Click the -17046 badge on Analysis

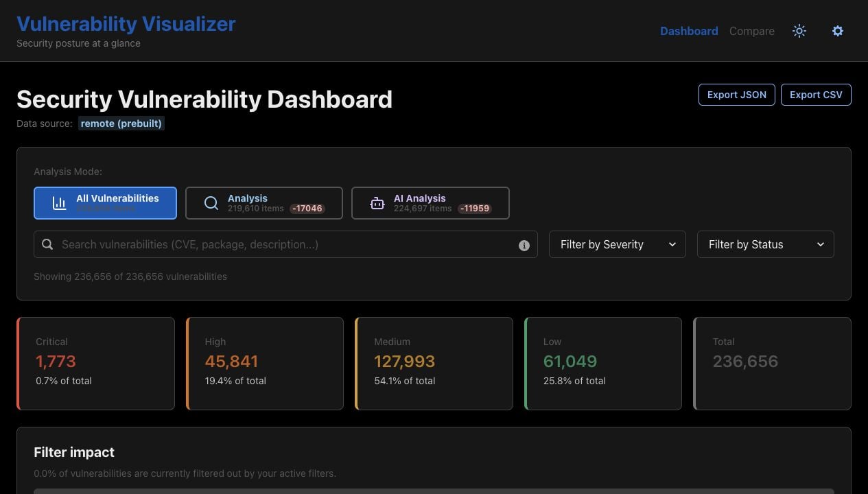click(307, 209)
